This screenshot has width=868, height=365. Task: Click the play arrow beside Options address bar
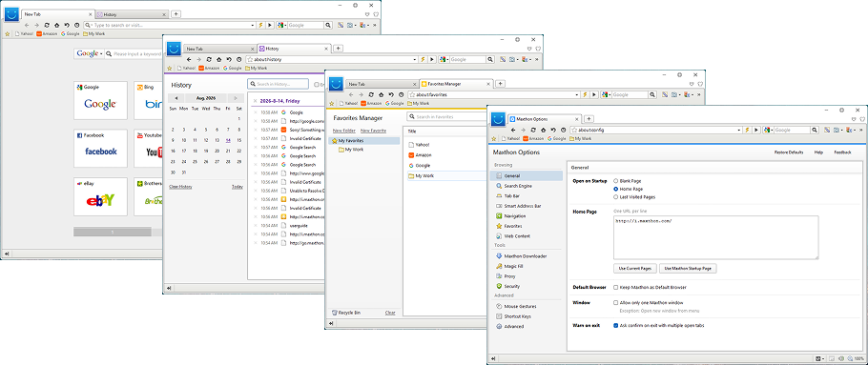(756, 130)
